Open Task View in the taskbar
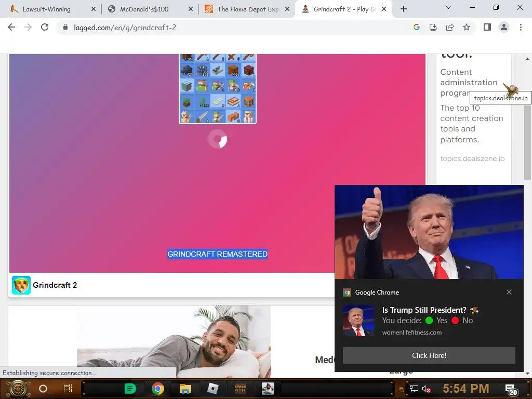This screenshot has width=532, height=399. [x=68, y=389]
